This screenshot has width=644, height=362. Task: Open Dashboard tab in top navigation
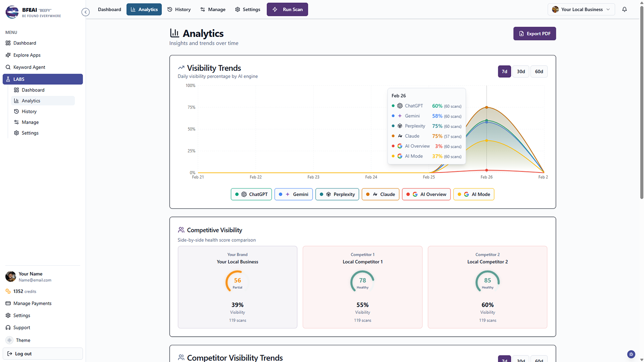click(109, 9)
